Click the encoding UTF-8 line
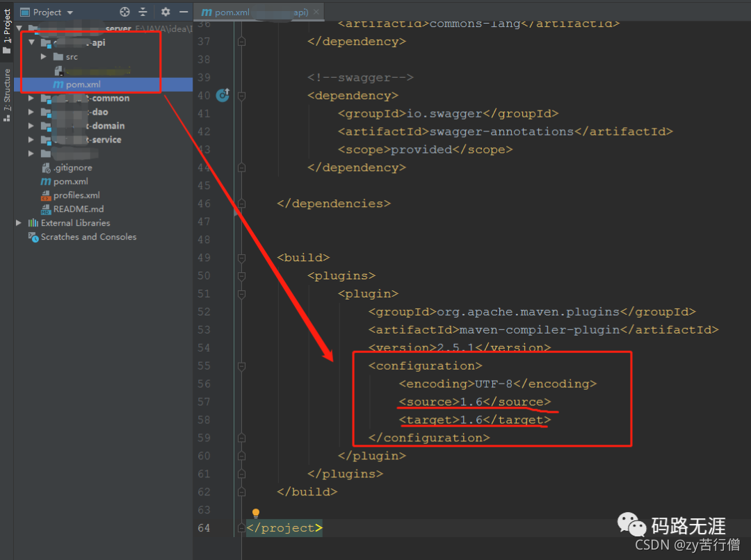 [x=498, y=384]
